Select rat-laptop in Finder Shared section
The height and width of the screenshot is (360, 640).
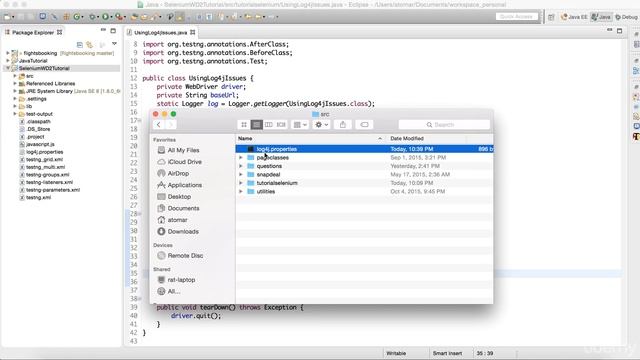[181, 280]
